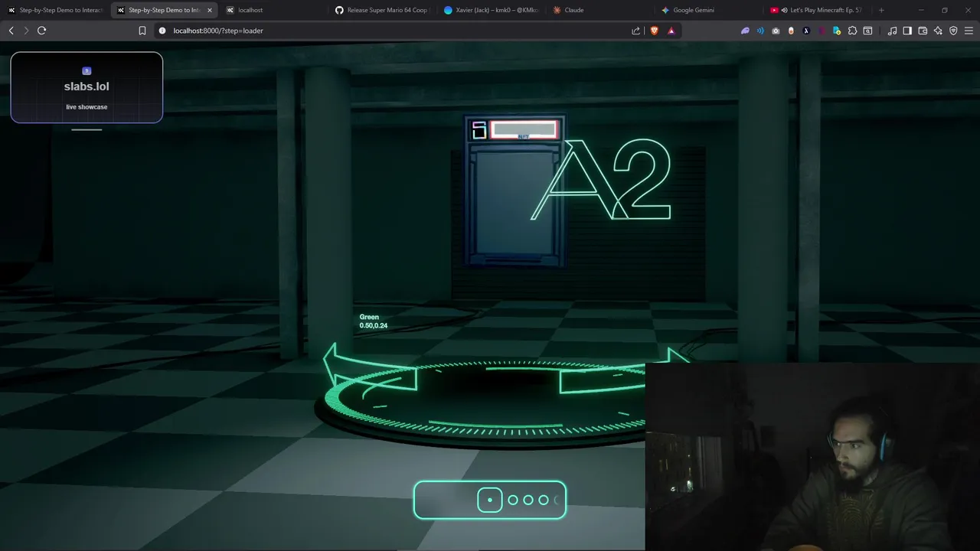Switch to Let's Play Minecraft tab

(x=817, y=10)
